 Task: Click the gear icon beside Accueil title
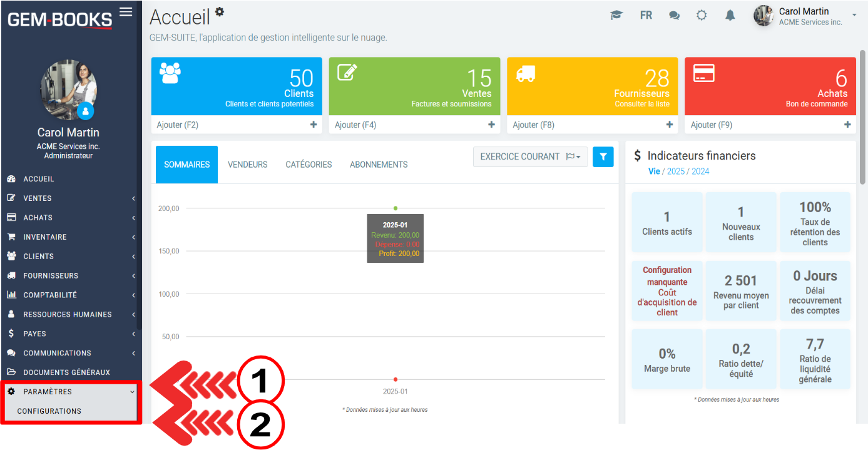click(x=220, y=11)
